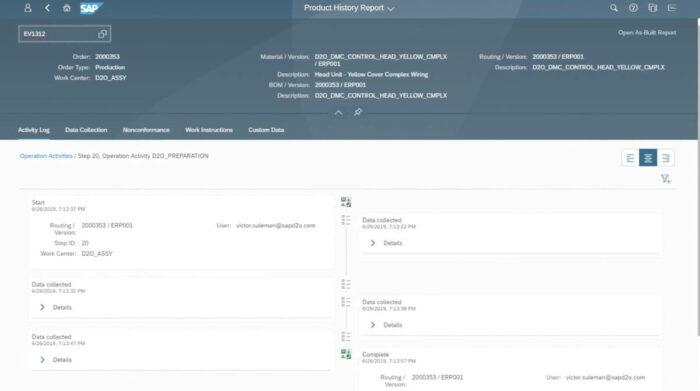Open the timeline filter icon
Screen dimensions: 700x391
[666, 179]
